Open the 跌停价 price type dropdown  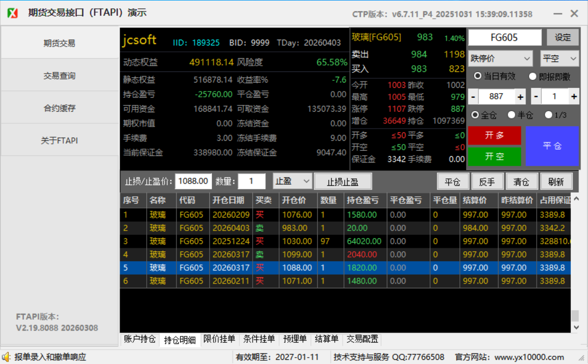[x=501, y=58]
